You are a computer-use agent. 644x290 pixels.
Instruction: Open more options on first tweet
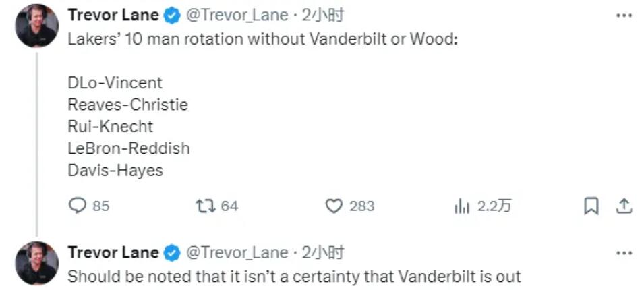[624, 15]
